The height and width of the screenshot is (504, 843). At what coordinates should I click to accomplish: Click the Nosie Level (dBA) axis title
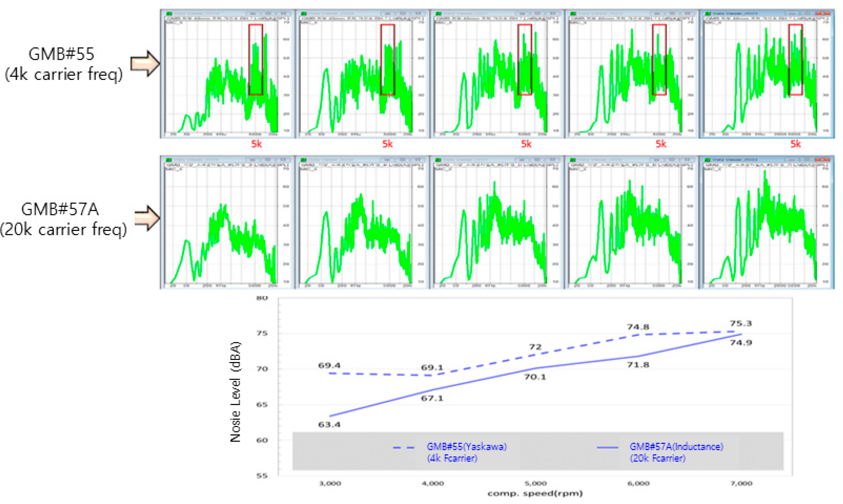pyautogui.click(x=235, y=392)
